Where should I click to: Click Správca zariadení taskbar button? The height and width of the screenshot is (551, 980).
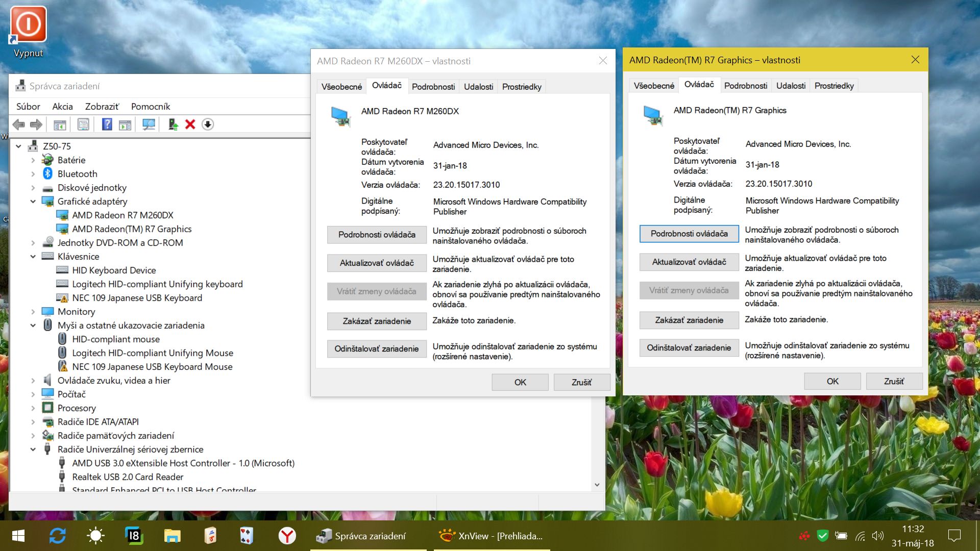pos(369,536)
